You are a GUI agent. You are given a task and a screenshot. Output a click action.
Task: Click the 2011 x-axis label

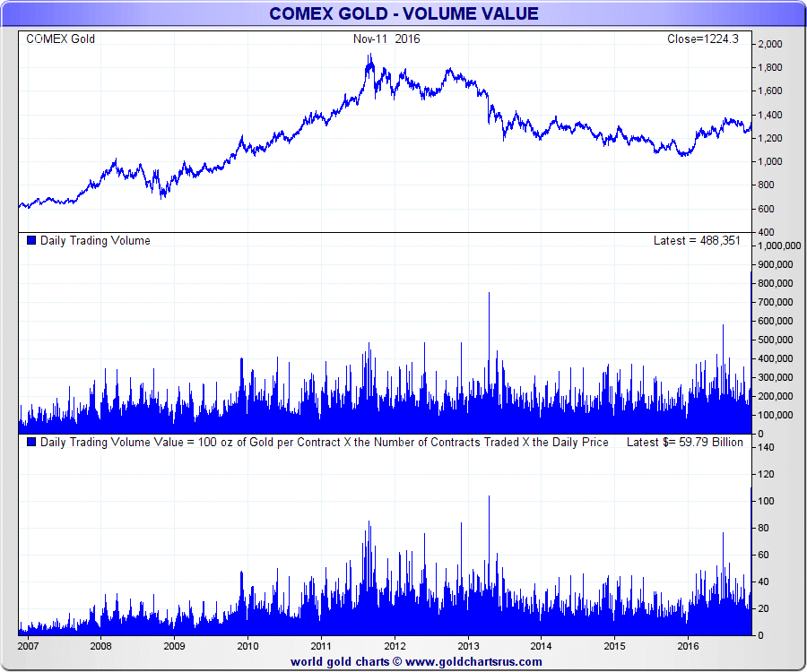coord(321,646)
